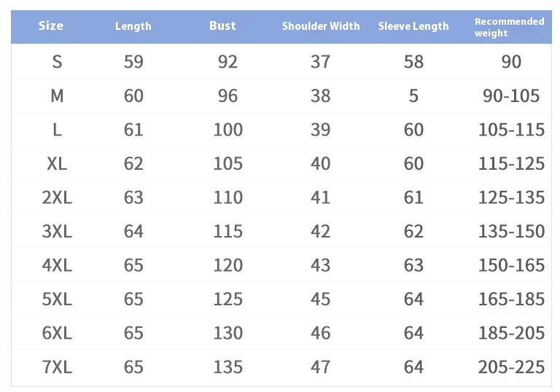The image size is (560, 392).
Task: Click the Size column header
Action: (51, 26)
